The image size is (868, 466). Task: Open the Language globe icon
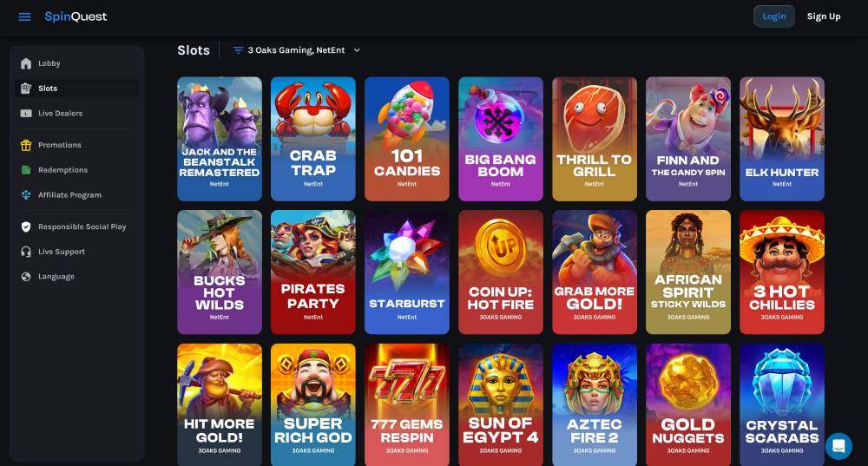[x=26, y=277]
